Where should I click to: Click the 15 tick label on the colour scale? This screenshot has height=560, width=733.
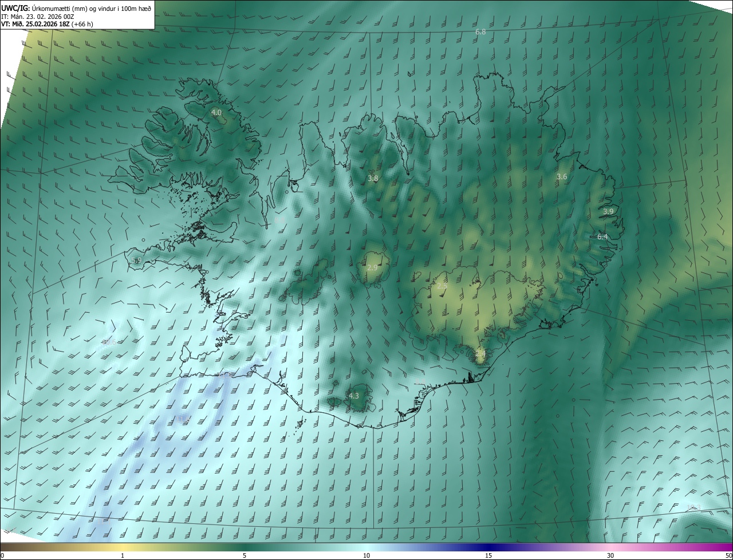tap(488, 555)
